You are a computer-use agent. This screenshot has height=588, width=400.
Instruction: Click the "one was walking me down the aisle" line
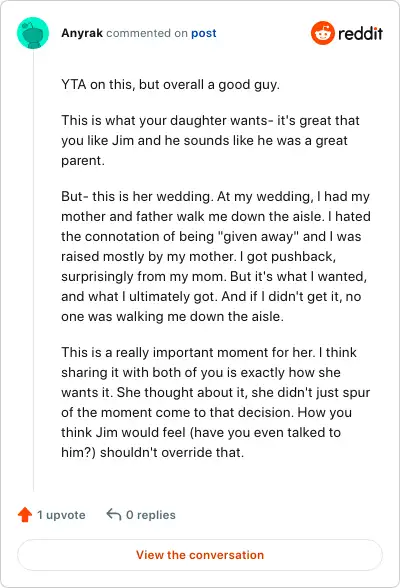(172, 316)
